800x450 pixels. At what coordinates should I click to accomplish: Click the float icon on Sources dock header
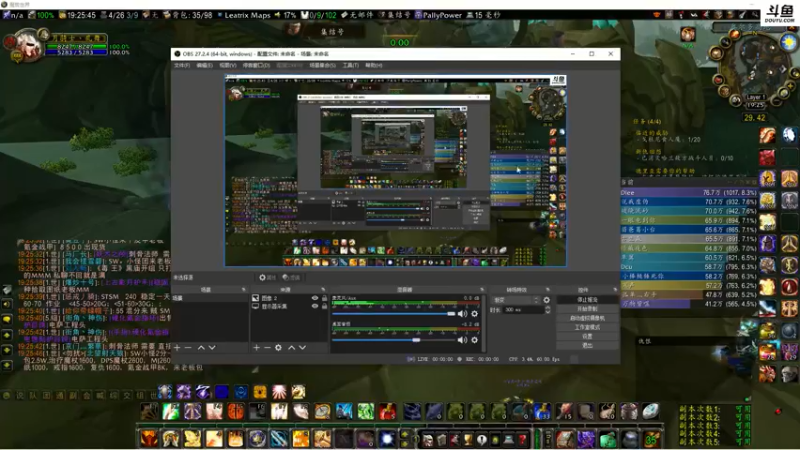click(x=323, y=289)
